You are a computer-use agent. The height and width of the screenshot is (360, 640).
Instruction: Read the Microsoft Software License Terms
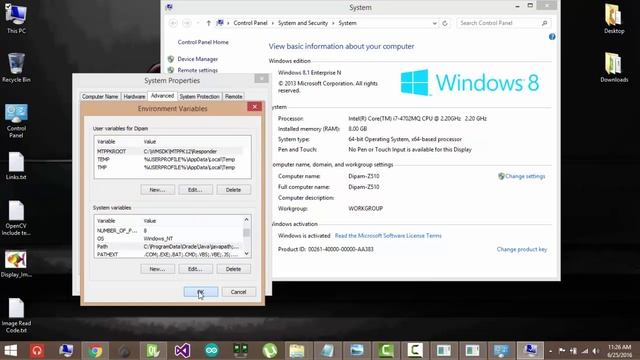(388, 236)
